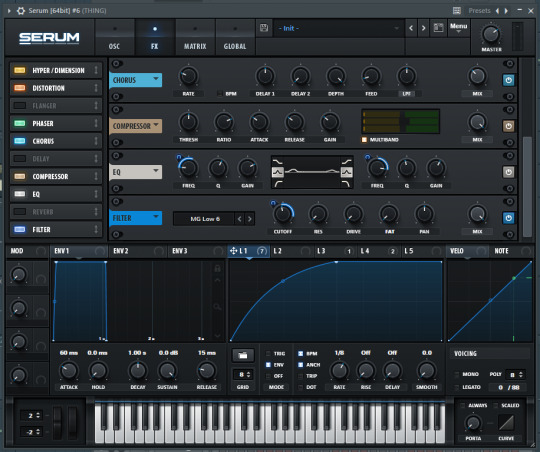This screenshot has width=540, height=452.
Task: Open the Init preset name dropdown
Action: tap(339, 28)
